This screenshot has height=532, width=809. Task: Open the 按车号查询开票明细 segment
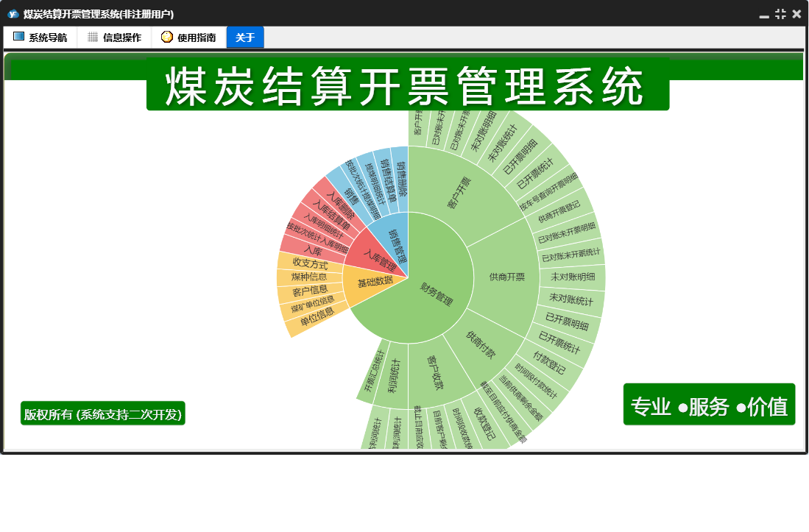(548, 192)
